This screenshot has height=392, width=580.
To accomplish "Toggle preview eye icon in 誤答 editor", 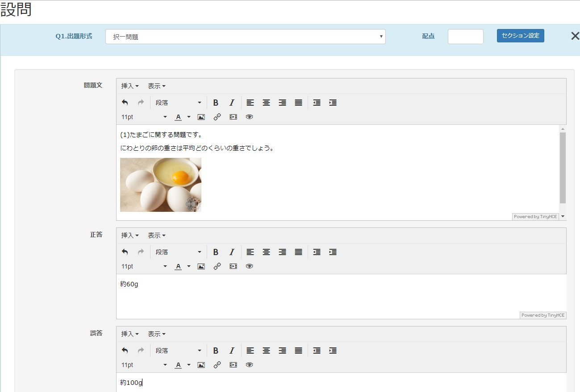I will point(250,365).
